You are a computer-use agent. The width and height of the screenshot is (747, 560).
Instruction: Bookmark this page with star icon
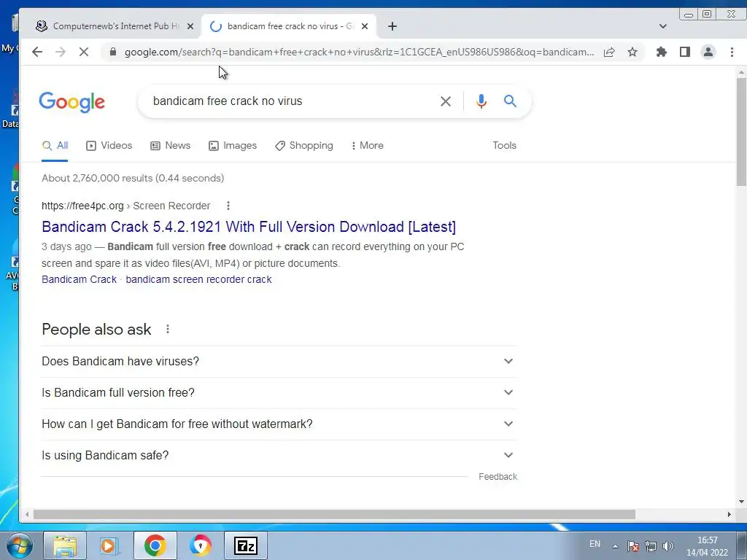632,52
